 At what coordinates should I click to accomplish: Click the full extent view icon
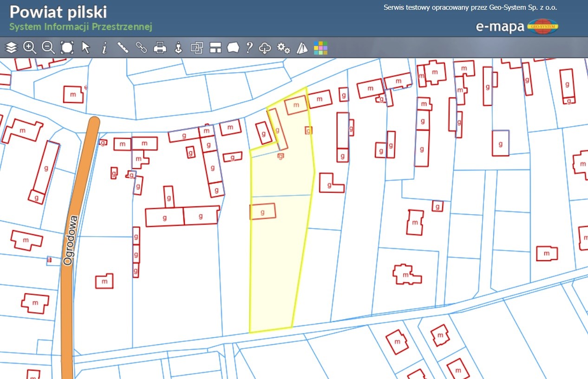67,47
